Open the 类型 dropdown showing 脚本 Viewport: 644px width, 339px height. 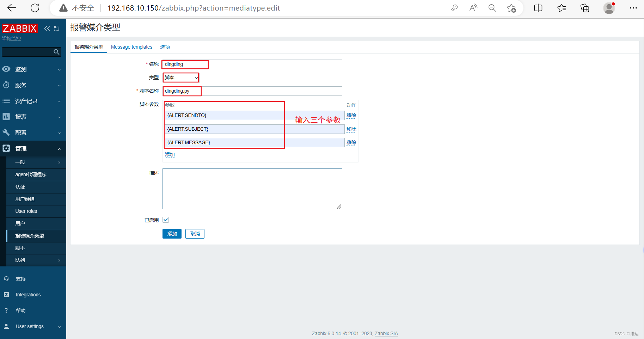(x=181, y=78)
